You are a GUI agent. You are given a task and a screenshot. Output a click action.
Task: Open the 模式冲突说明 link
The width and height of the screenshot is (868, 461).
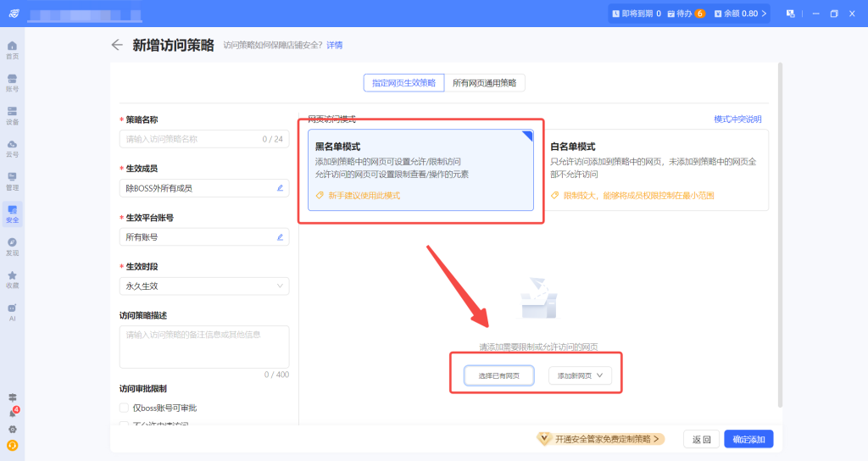(737, 119)
